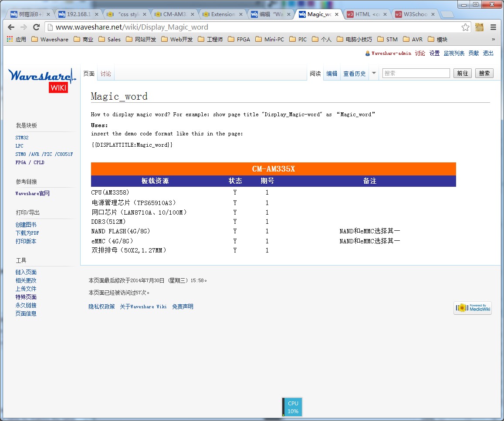504x421 pixels.
Task: Open the Mini-PC bookmarks folder
Action: coord(270,40)
